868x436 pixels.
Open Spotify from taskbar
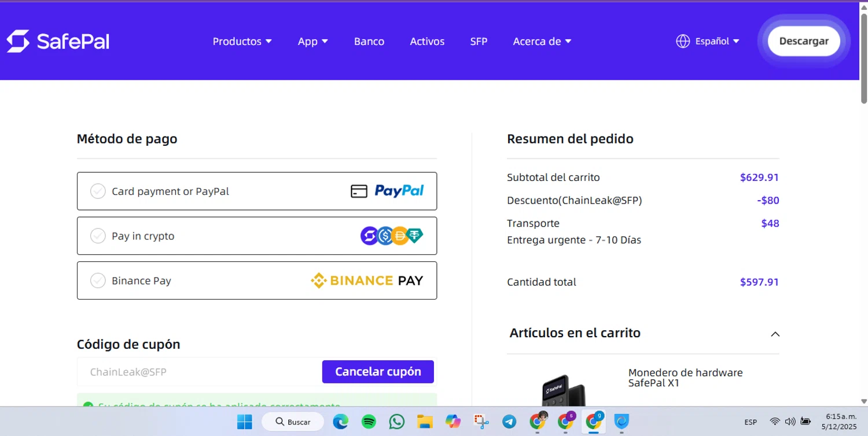369,422
